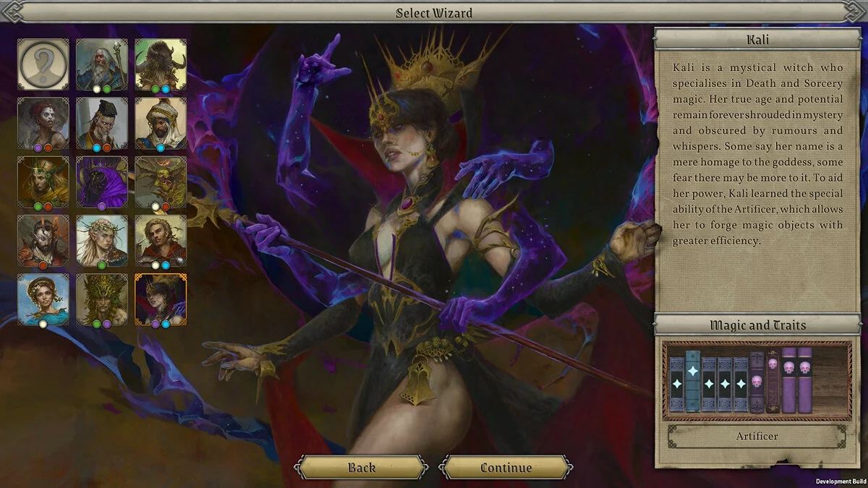Screen dimensions: 868x488
Task: Choose the blonde elf with thorn crown
Action: (x=102, y=240)
